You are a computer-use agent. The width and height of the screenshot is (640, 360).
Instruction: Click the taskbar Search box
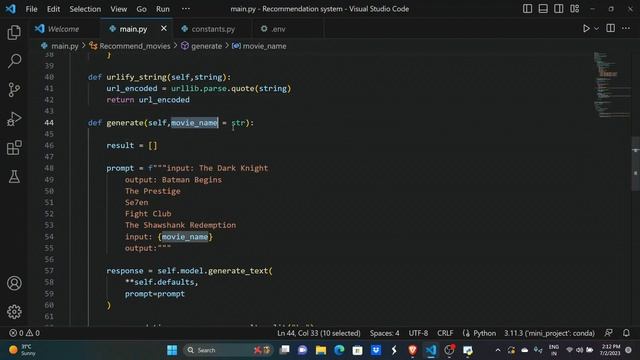click(228, 350)
